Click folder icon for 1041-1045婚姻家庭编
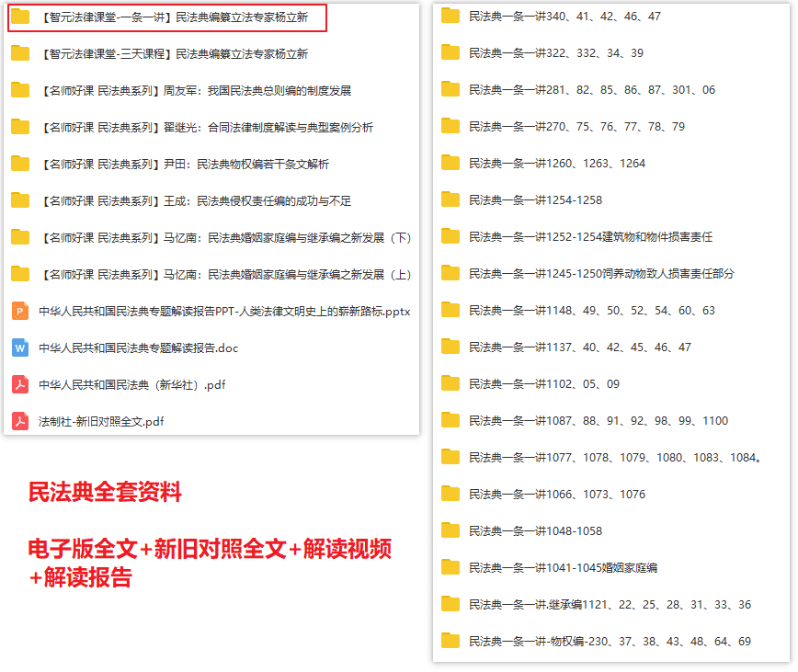 point(450,567)
